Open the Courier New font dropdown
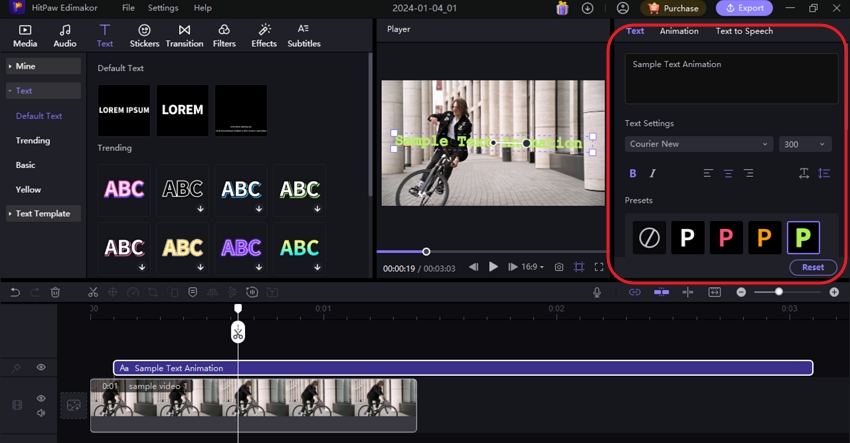 pyautogui.click(x=698, y=144)
